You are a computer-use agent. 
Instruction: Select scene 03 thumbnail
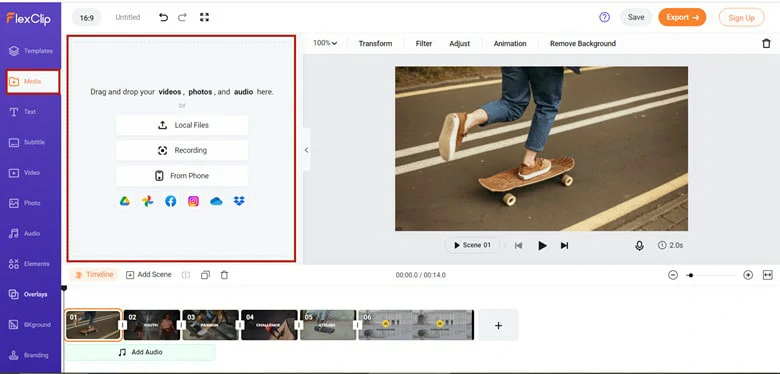coord(210,325)
